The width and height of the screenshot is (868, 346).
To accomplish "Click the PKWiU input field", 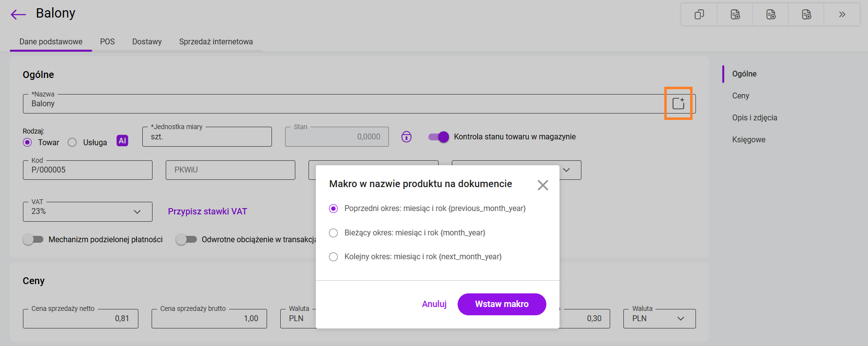I will pos(230,170).
